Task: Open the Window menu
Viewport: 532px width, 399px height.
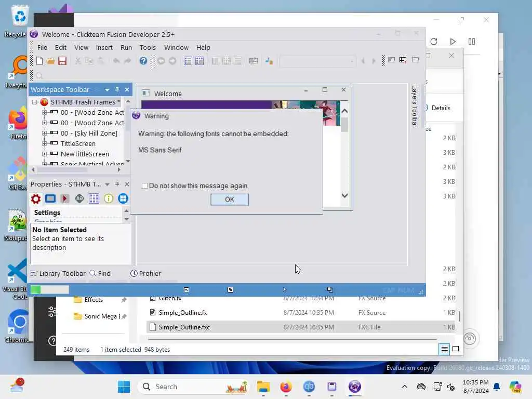Action: [176, 47]
